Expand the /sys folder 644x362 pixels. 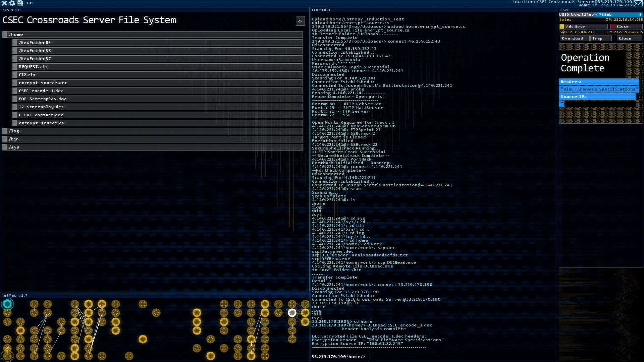153,147
